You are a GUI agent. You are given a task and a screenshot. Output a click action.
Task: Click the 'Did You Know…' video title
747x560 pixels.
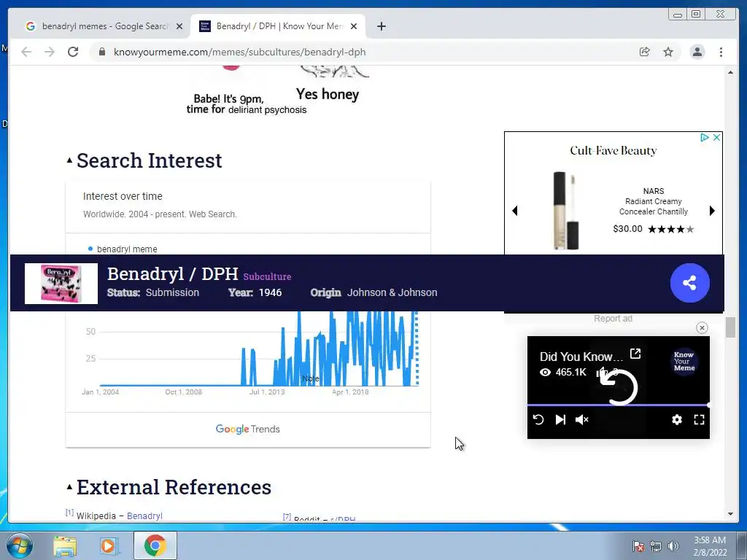pyautogui.click(x=581, y=357)
